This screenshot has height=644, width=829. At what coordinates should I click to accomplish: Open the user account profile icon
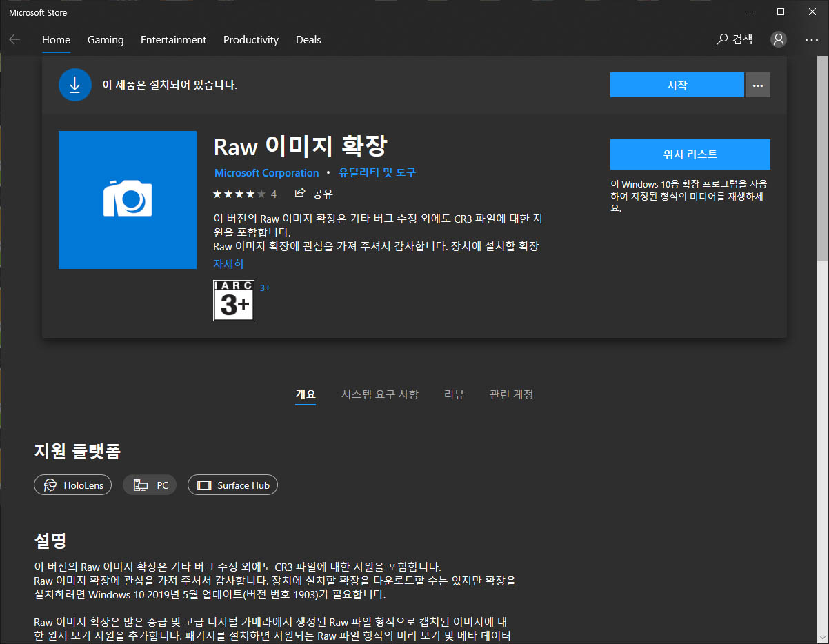779,39
